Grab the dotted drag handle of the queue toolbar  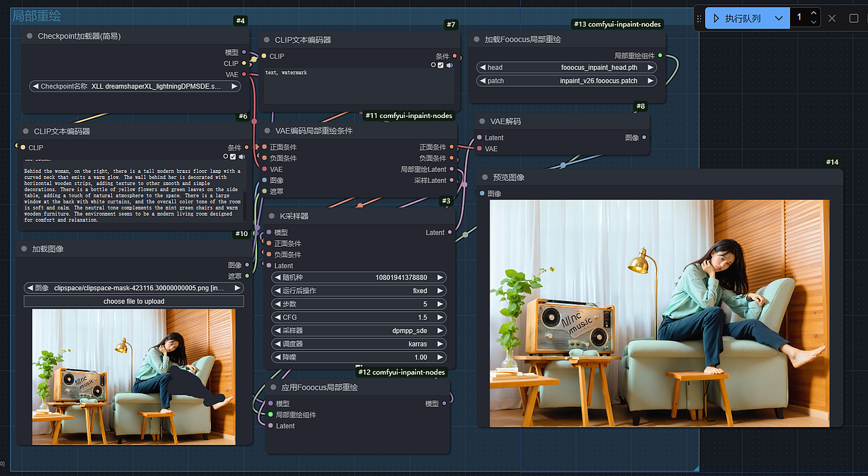tap(700, 18)
